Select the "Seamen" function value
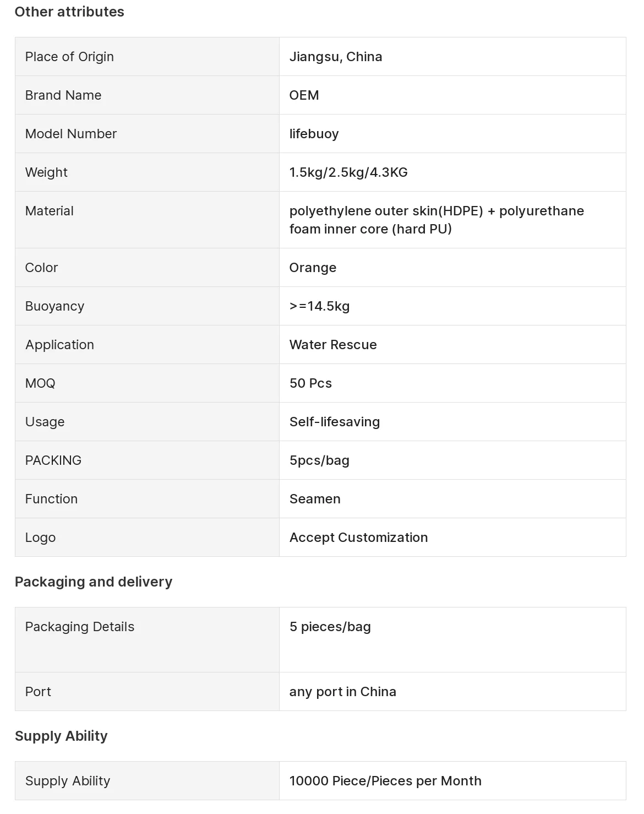Screen dimensions: 644x814 pyautogui.click(x=315, y=499)
